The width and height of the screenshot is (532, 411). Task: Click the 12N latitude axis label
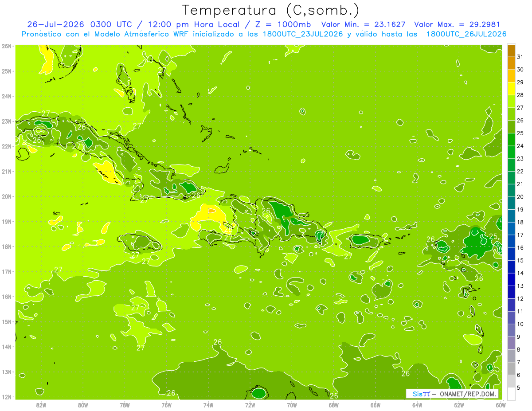(6, 397)
